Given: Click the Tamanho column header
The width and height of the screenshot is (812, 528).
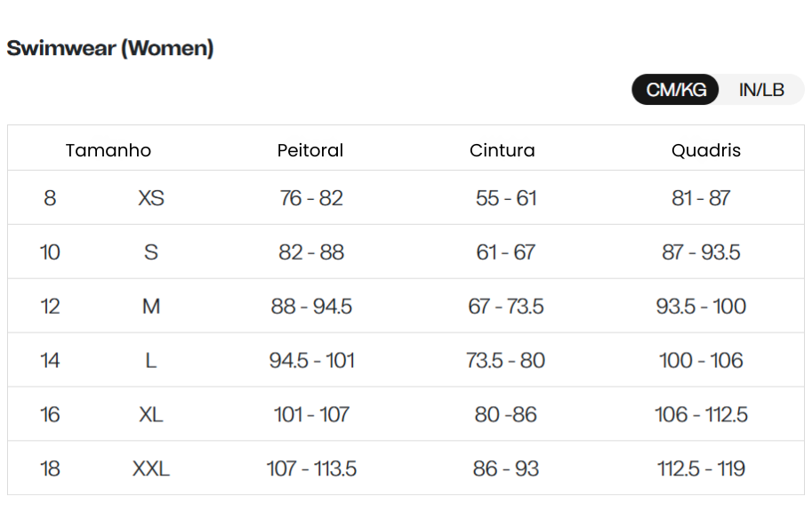Looking at the screenshot, I should pyautogui.click(x=109, y=150).
